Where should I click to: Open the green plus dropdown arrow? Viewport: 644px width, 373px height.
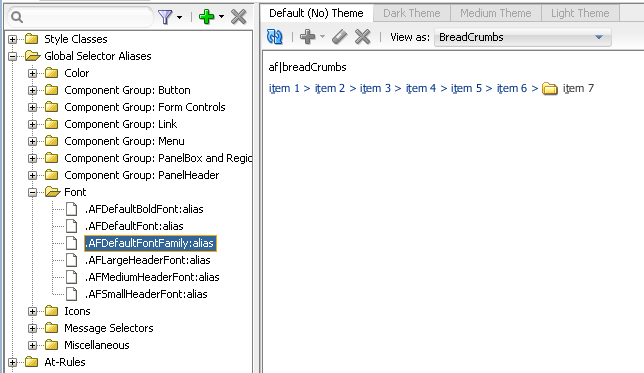[221, 17]
